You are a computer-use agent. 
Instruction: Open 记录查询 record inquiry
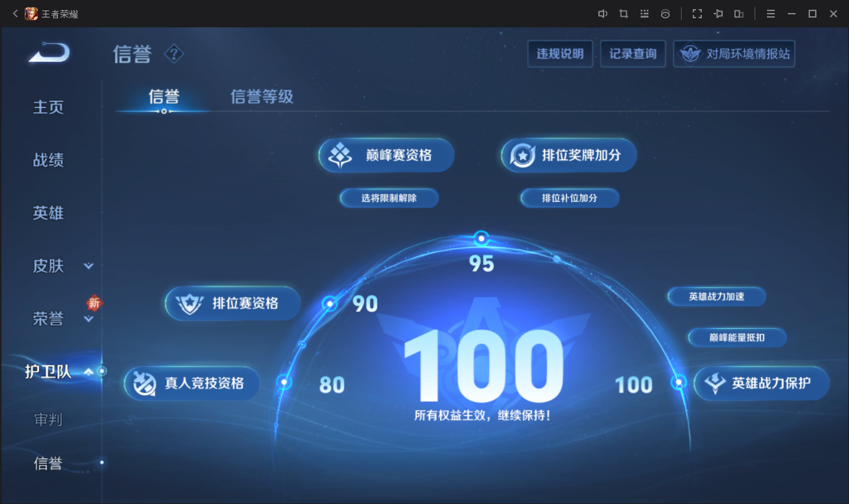[x=632, y=54]
